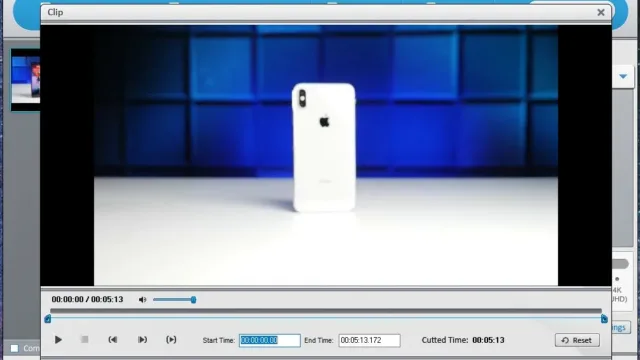
Task: Play the clip preview
Action: pyautogui.click(x=58, y=340)
